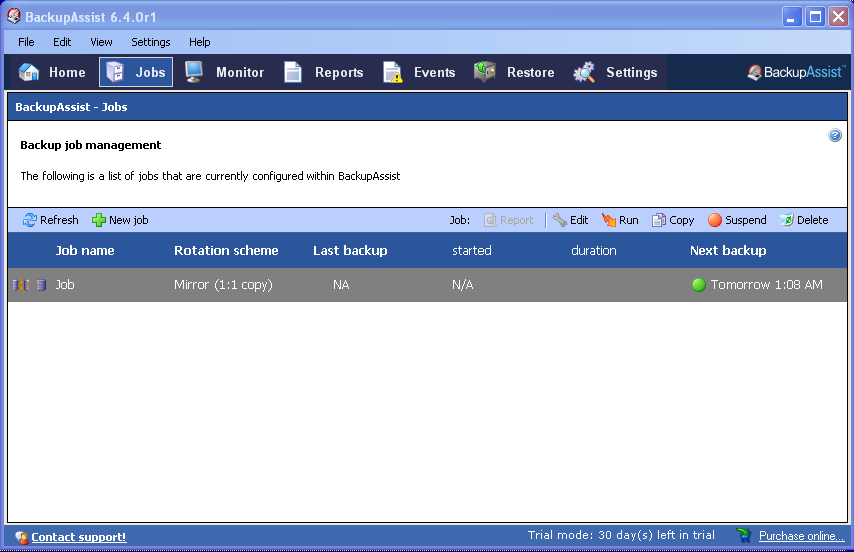The height and width of the screenshot is (552, 854).
Task: Select the row named Job
Action: [x=427, y=285]
